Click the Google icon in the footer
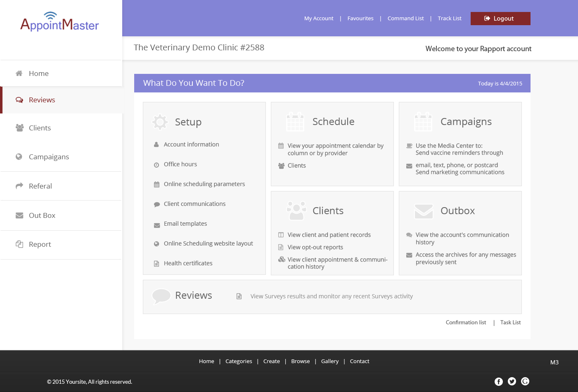 (525, 381)
